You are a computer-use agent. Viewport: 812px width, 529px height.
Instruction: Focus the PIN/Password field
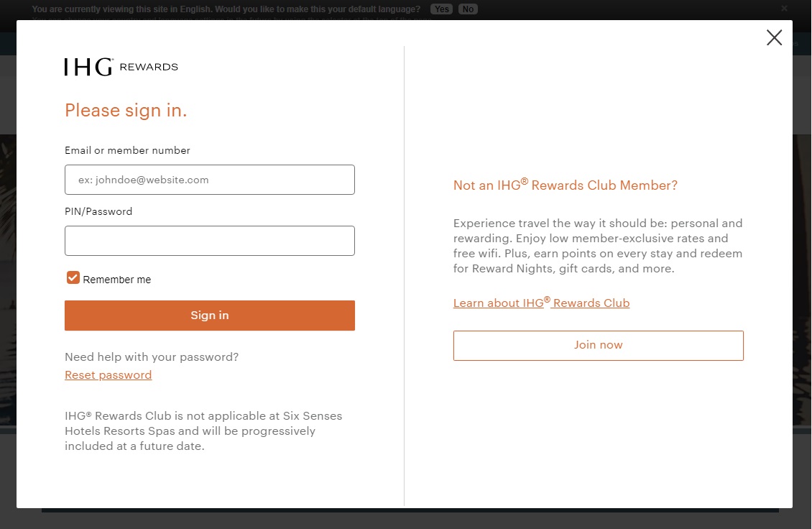[x=209, y=240]
